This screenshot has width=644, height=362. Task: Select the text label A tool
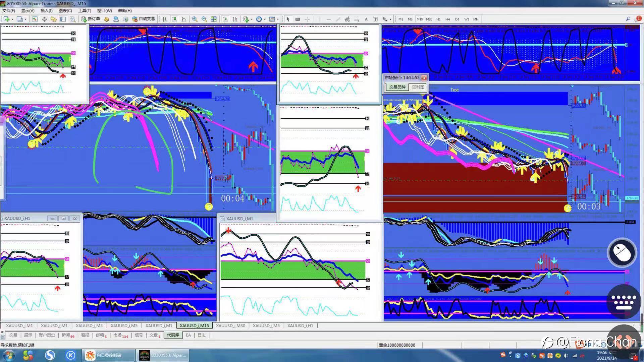click(366, 19)
